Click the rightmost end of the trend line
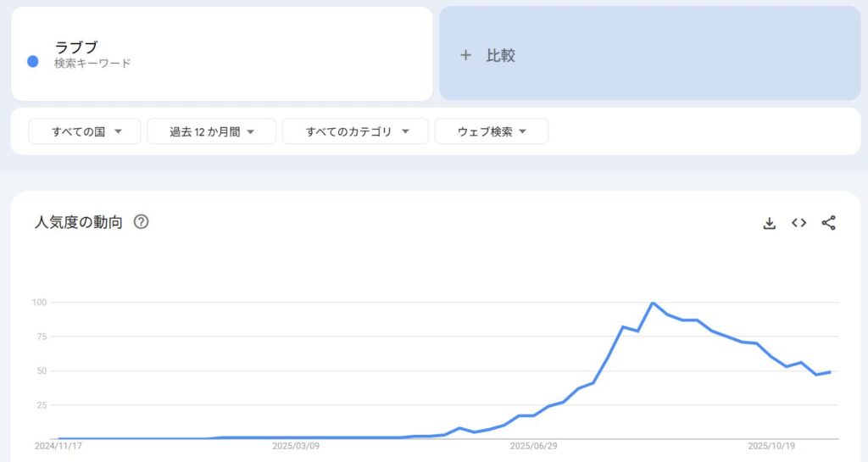This screenshot has width=868, height=462. tap(830, 371)
